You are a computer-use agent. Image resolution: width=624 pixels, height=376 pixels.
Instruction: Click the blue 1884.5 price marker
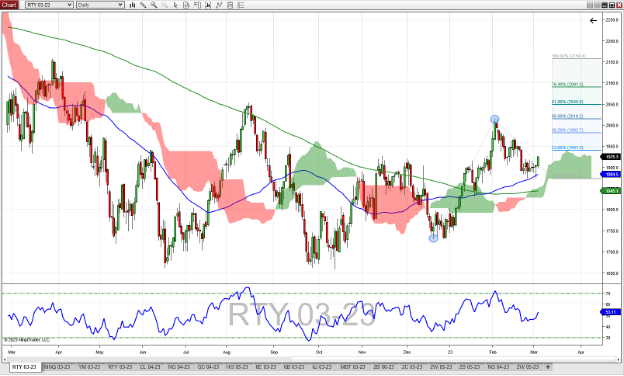611,174
